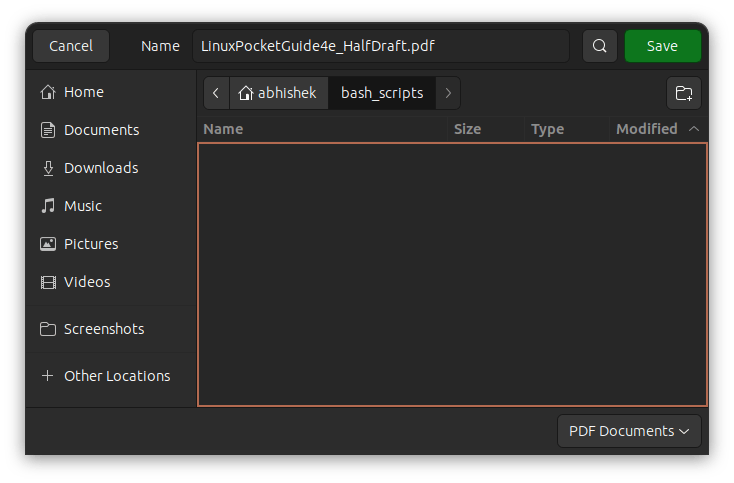This screenshot has height=483, width=734.
Task: Click the Downloads icon in sidebar
Action: coord(47,168)
